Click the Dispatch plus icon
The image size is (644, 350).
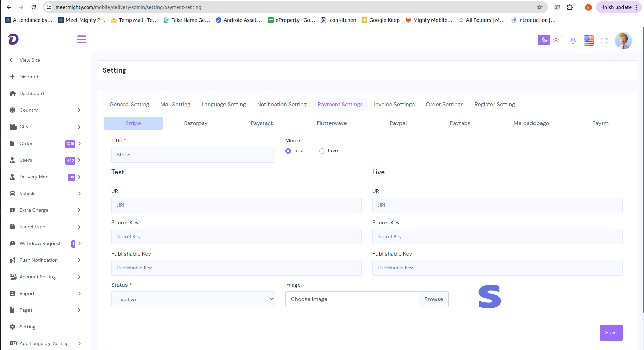[12, 77]
